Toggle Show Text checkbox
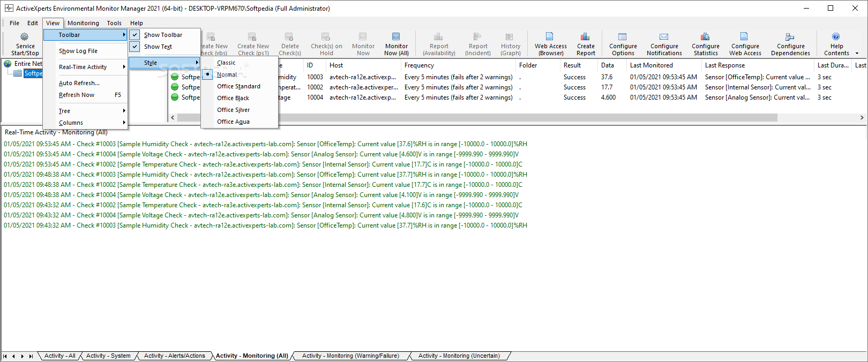868x362 pixels. pyautogui.click(x=135, y=47)
